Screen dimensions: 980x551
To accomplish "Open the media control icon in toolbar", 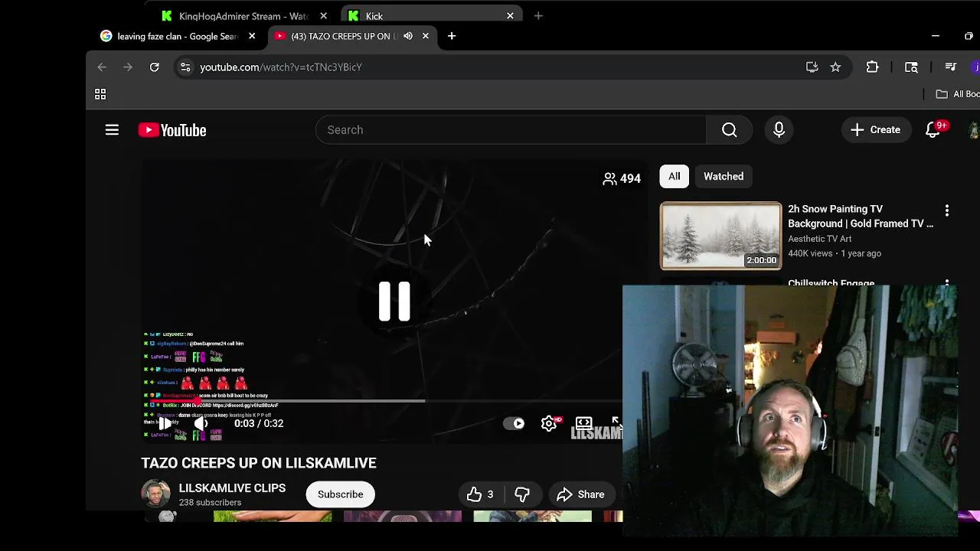I will pyautogui.click(x=950, y=67).
